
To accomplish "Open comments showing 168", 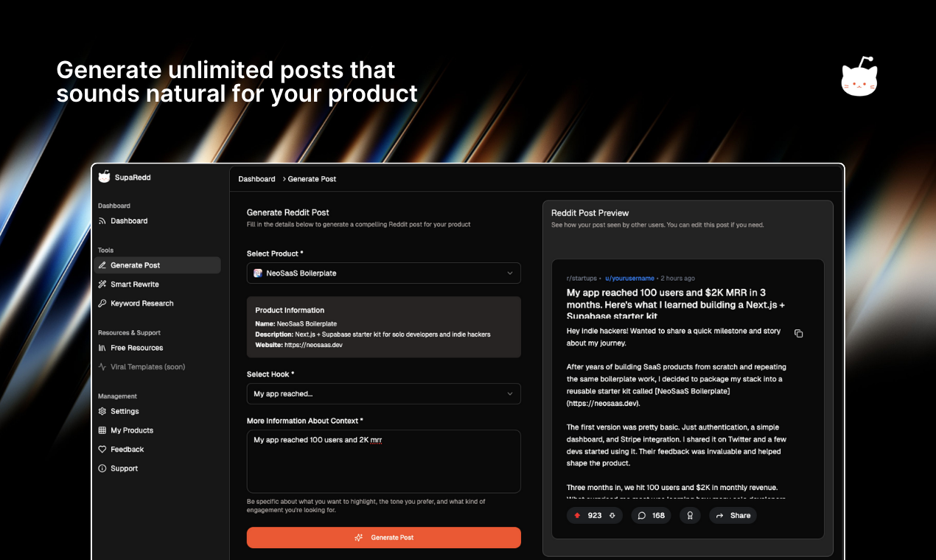I will pyautogui.click(x=651, y=516).
